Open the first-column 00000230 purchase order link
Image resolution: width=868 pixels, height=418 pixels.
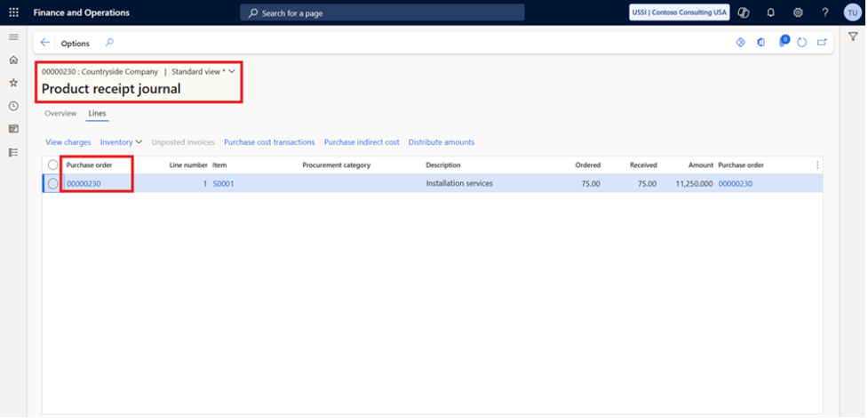click(84, 183)
